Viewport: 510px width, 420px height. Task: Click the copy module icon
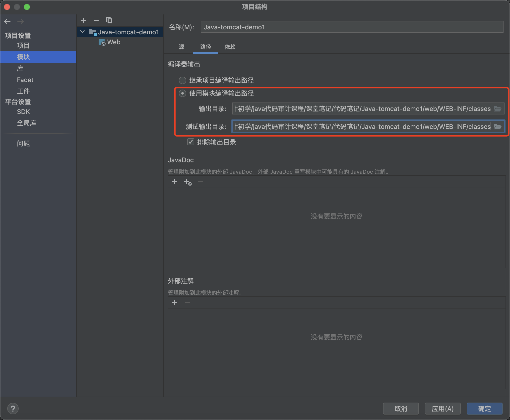[109, 20]
